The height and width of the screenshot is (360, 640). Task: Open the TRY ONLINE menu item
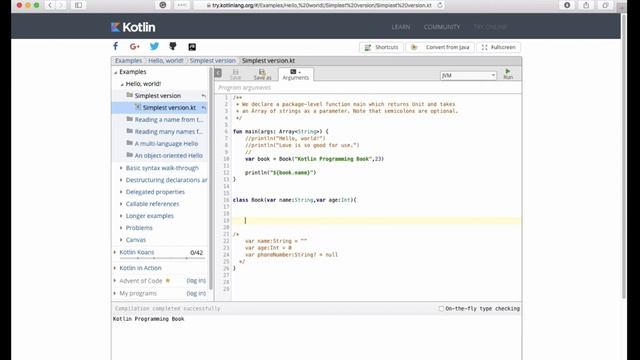pos(490,27)
